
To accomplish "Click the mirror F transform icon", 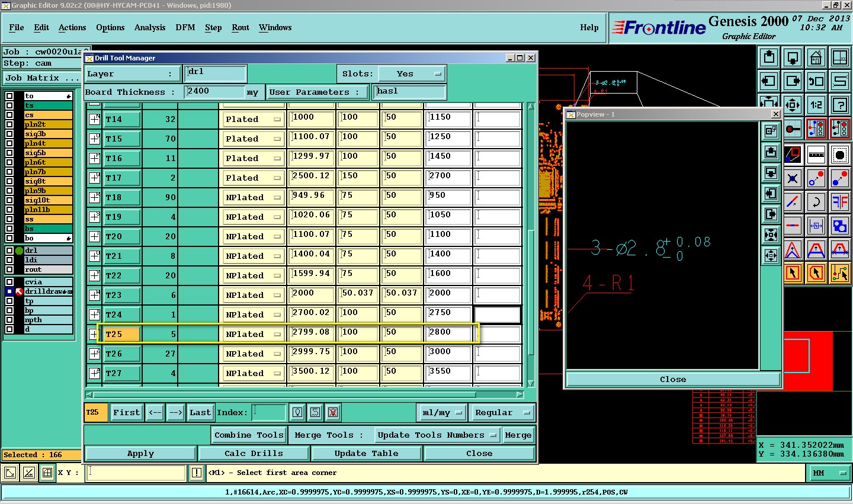I will coord(840,202).
